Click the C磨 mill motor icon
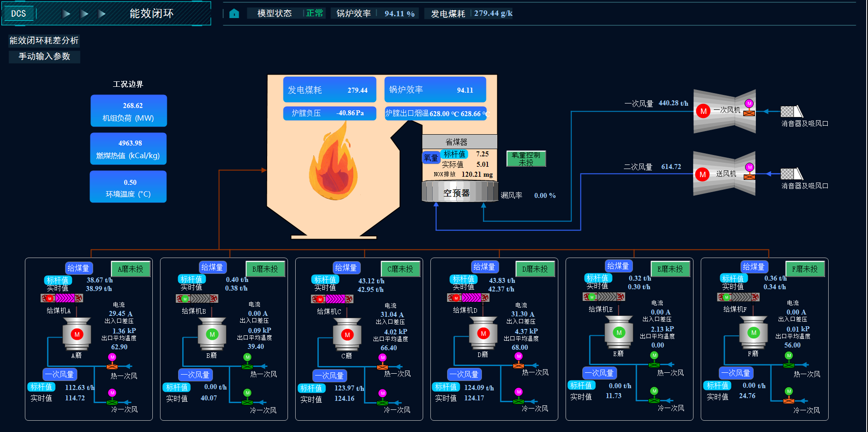This screenshot has height=432, width=868. 347,334
